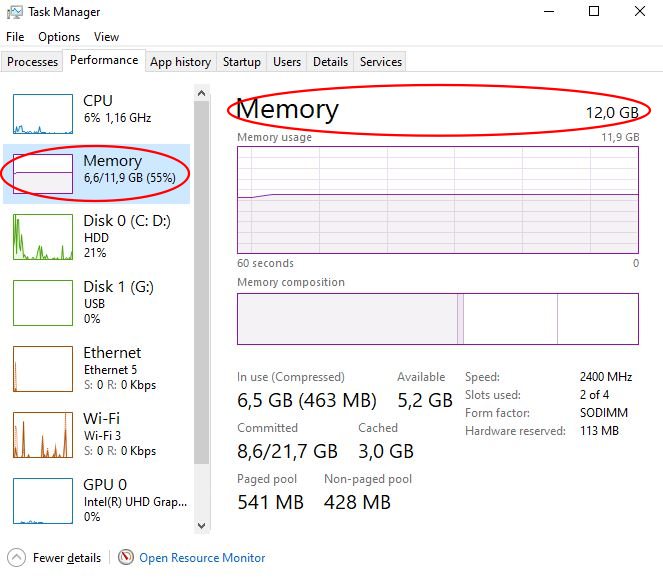
Task: Select the Disk 0 activity mini graph
Action: pyautogui.click(x=43, y=237)
